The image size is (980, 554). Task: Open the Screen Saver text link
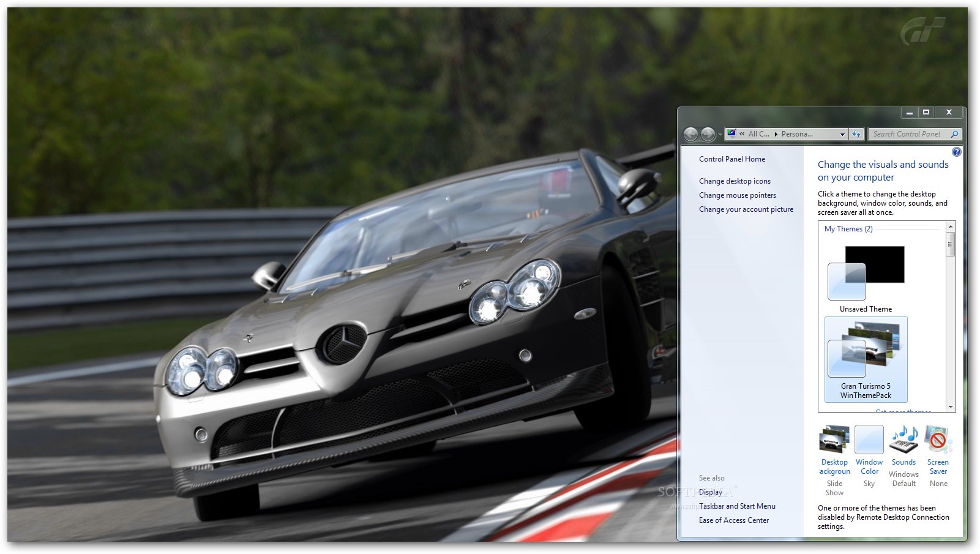tap(938, 467)
